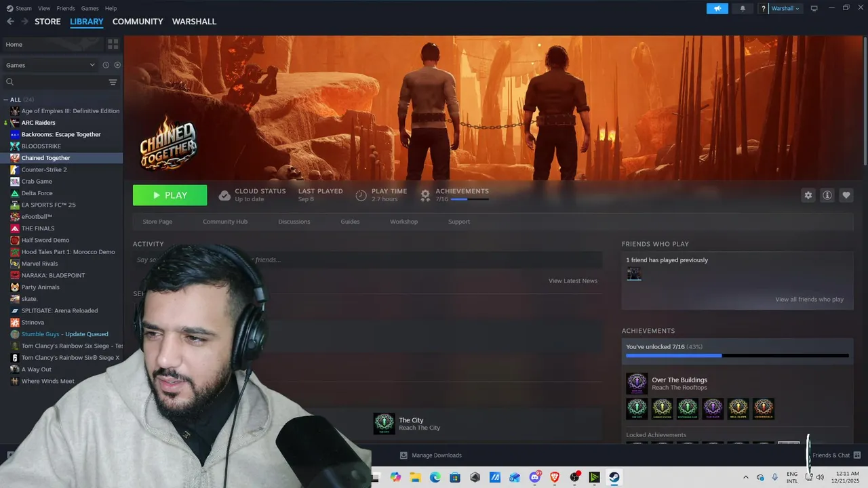
Task: Open the Guides link
Action: (350, 222)
